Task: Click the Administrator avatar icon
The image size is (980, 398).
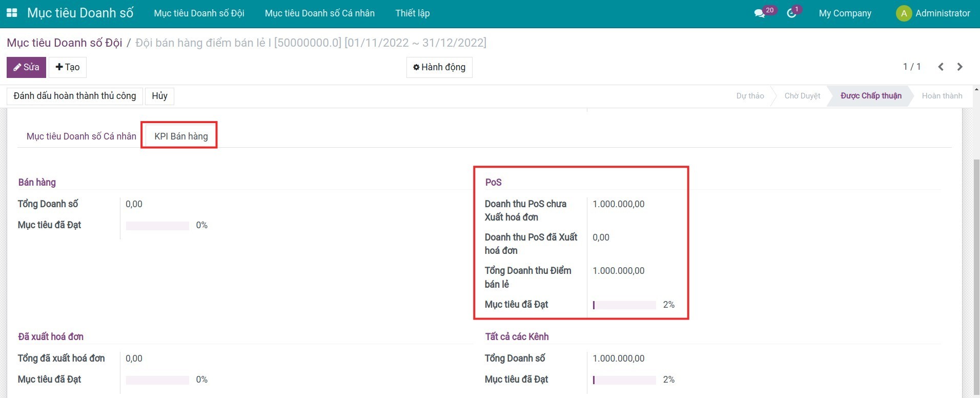Action: tap(904, 13)
